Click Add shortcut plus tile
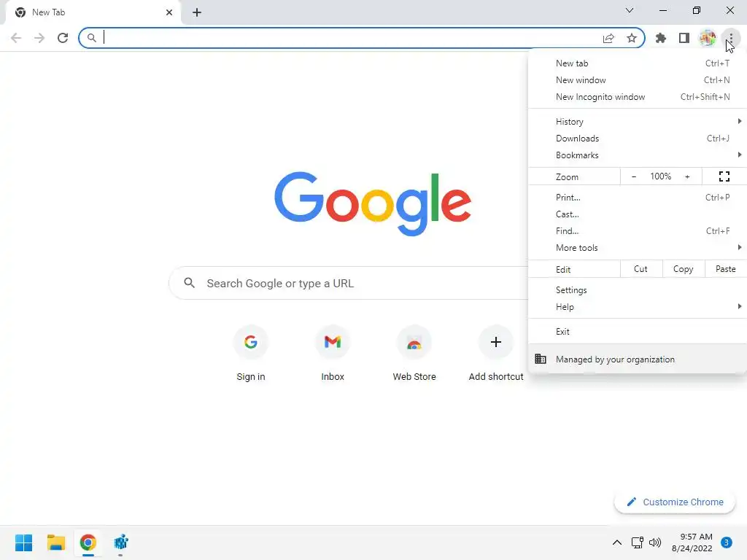Screen dimensions: 747x560 [x=496, y=354]
